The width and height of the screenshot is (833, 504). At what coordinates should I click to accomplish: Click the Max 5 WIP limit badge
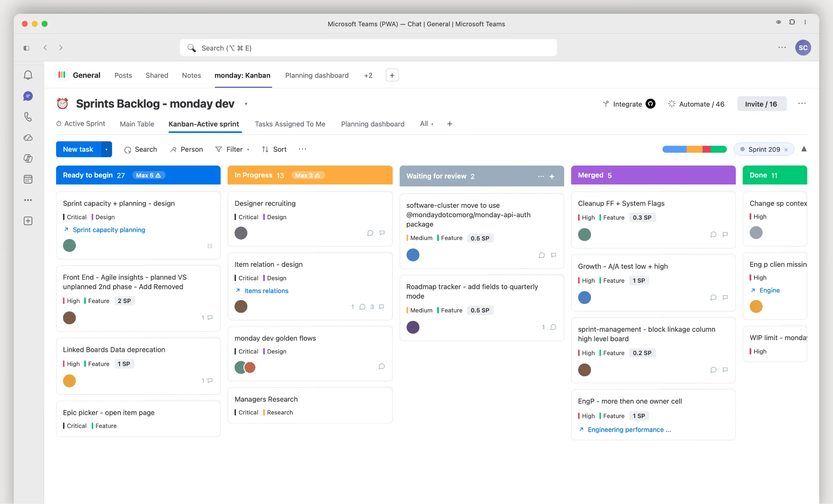(148, 175)
